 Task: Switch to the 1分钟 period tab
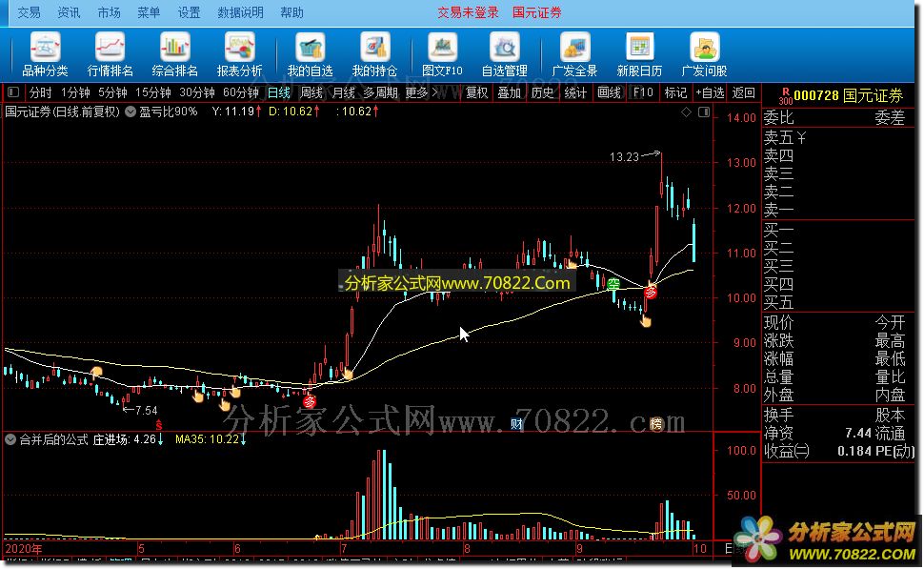pyautogui.click(x=75, y=92)
